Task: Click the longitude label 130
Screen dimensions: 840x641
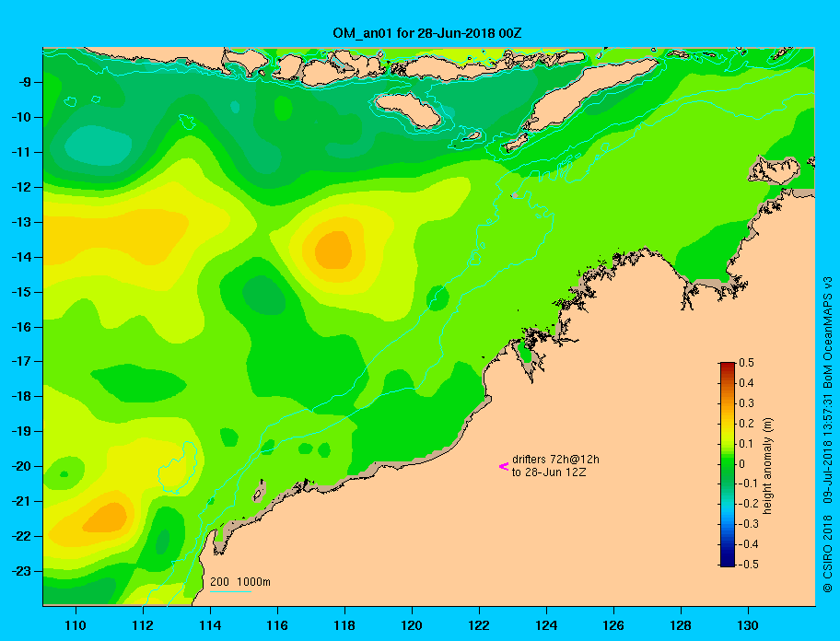Action: (x=748, y=625)
